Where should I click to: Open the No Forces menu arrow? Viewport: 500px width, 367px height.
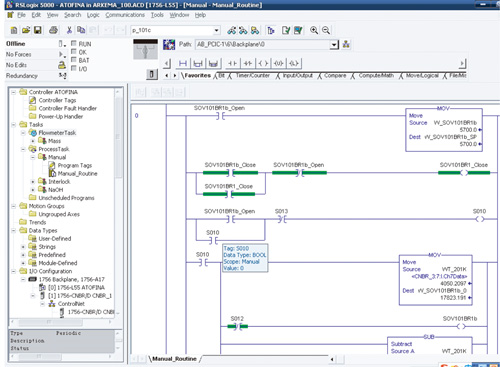62,54
